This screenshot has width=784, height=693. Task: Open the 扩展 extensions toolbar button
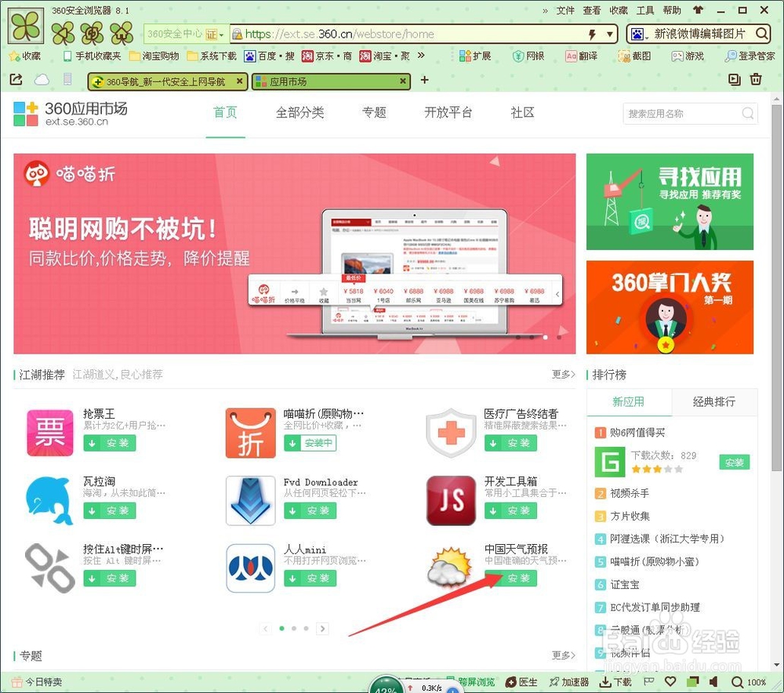(476, 56)
